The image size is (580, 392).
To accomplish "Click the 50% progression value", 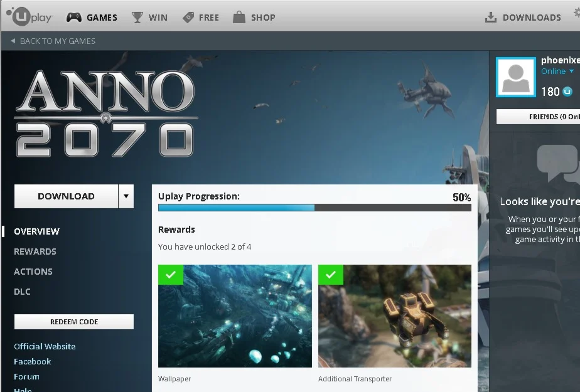I will pyautogui.click(x=461, y=198).
